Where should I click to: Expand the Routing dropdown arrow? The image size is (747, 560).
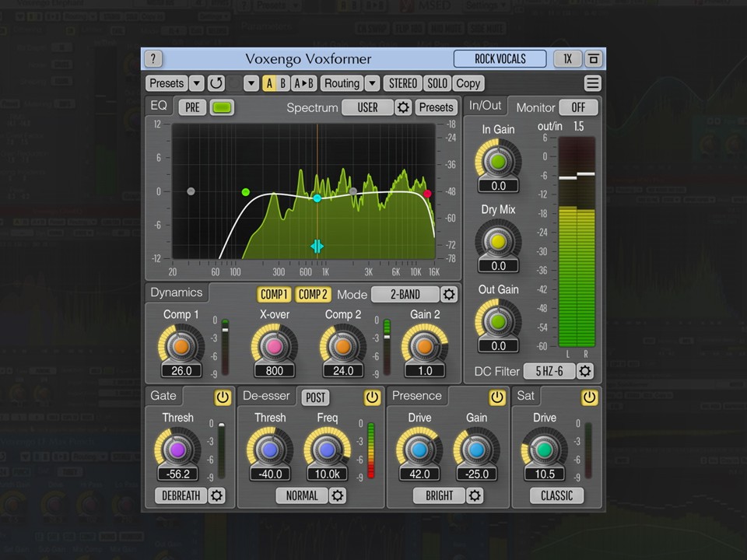(x=372, y=83)
